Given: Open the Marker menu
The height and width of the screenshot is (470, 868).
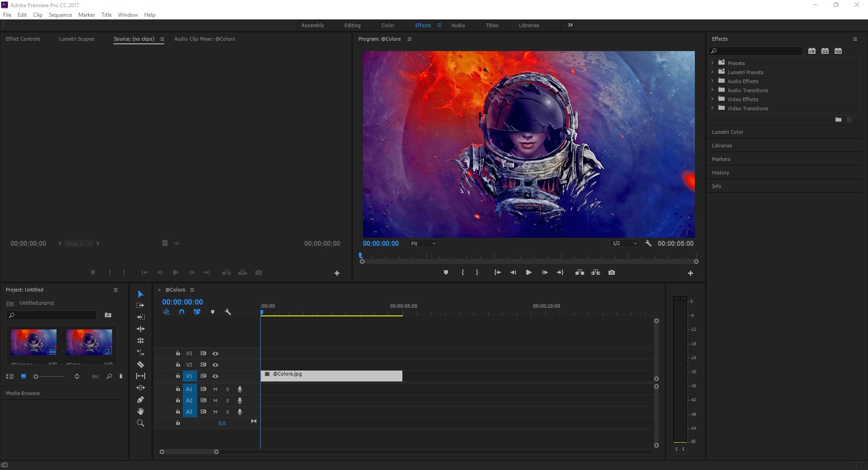Looking at the screenshot, I should [x=86, y=15].
